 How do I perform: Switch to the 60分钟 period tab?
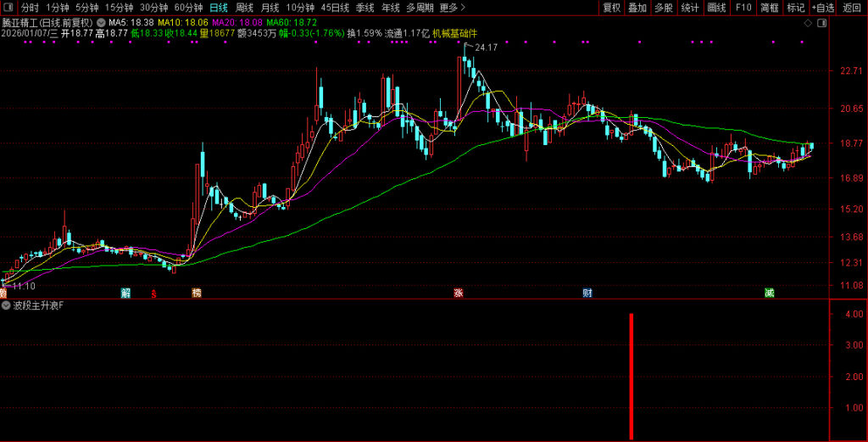[x=188, y=8]
